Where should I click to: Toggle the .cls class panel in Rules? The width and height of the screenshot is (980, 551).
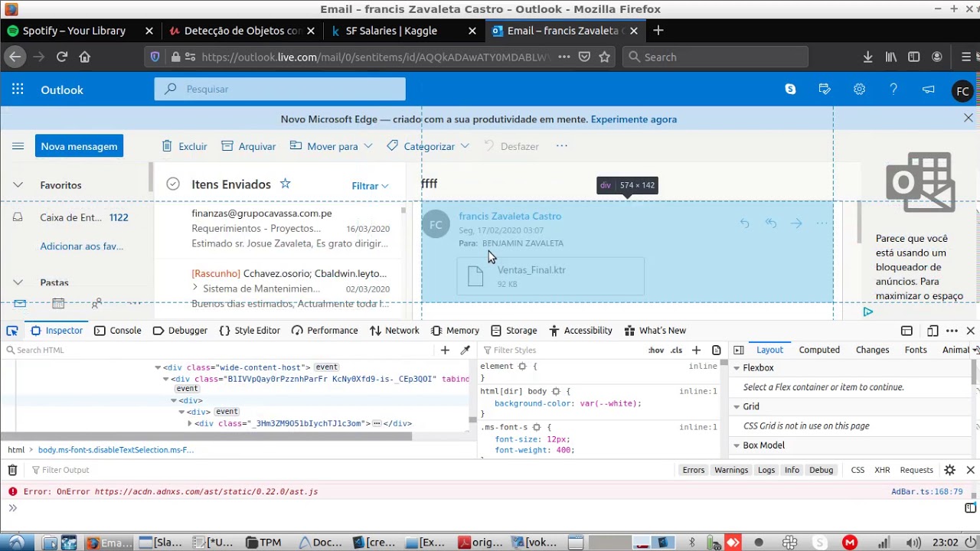676,350
